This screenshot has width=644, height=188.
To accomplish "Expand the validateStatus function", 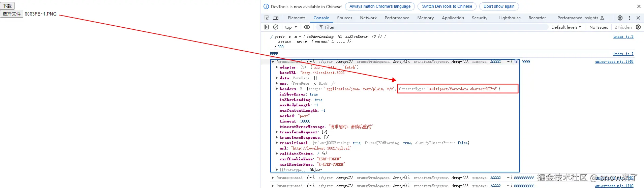I will click(277, 154).
